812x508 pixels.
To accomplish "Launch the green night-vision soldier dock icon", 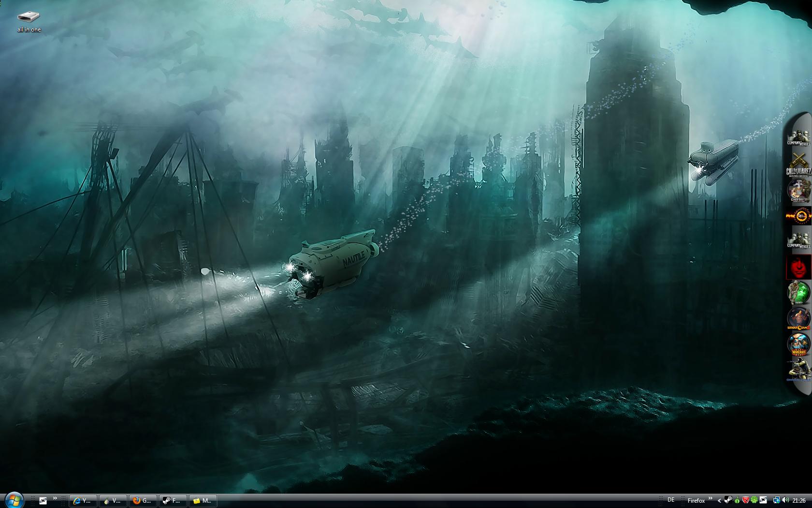I will coord(798,293).
